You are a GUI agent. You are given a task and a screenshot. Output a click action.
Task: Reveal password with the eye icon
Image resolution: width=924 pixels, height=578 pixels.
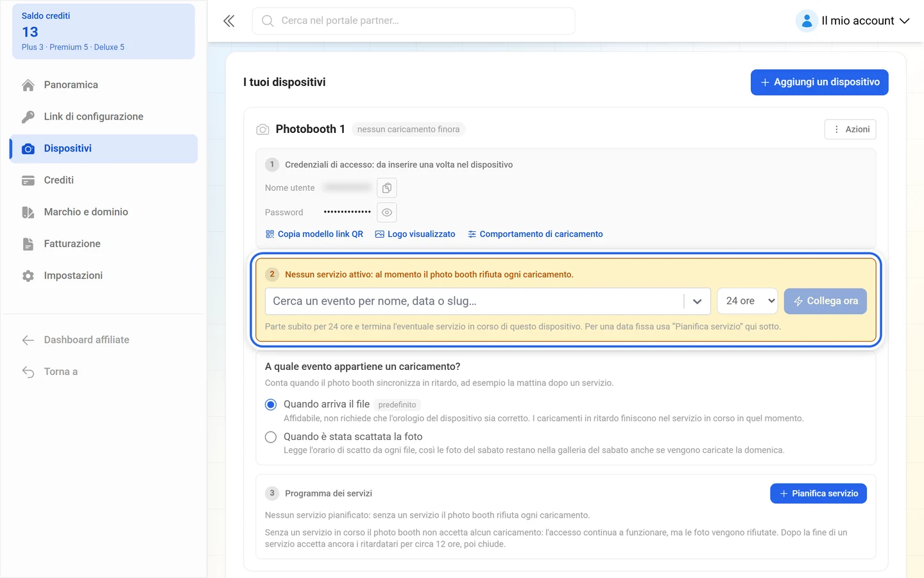tap(387, 213)
